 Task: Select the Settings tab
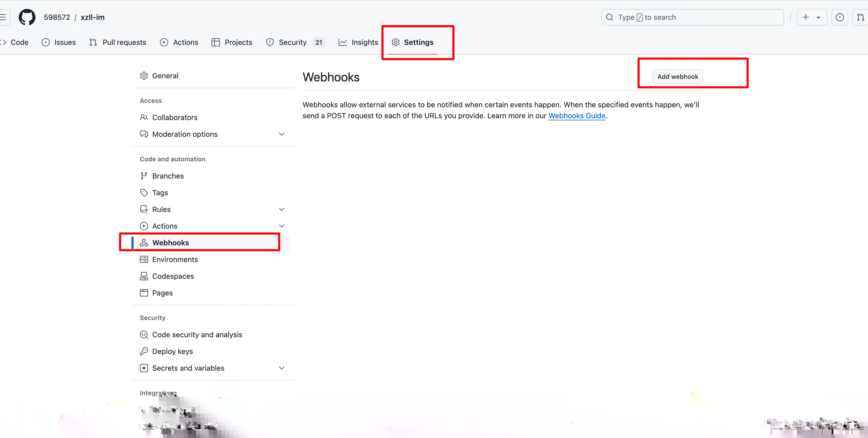pos(413,42)
